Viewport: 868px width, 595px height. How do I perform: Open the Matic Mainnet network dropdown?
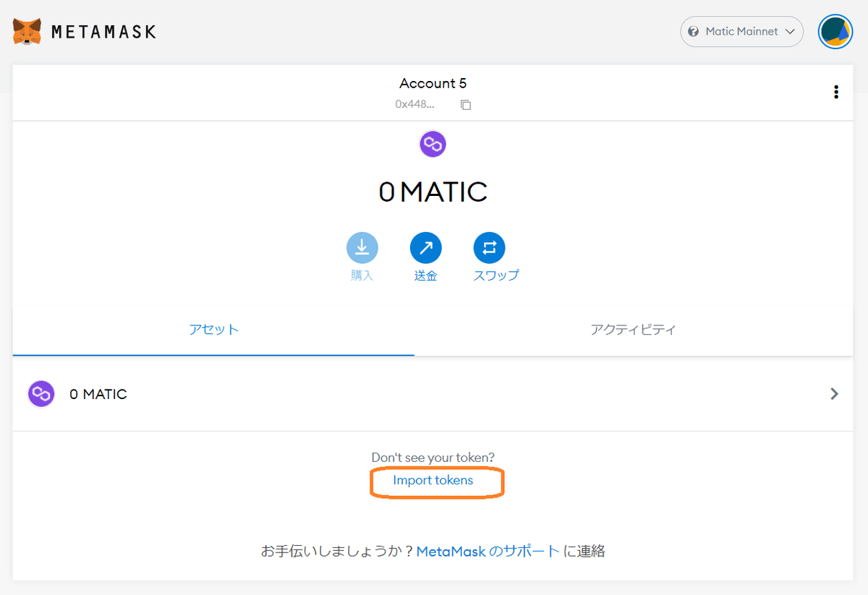tap(741, 32)
